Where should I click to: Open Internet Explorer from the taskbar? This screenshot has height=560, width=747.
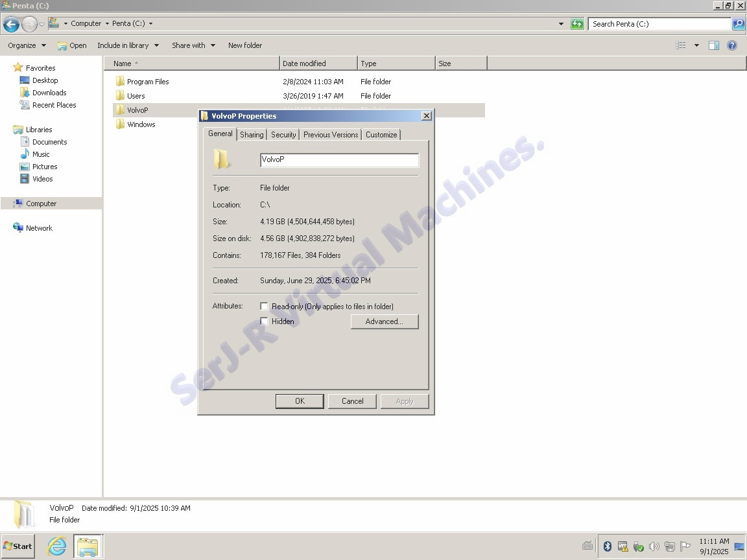click(57, 546)
